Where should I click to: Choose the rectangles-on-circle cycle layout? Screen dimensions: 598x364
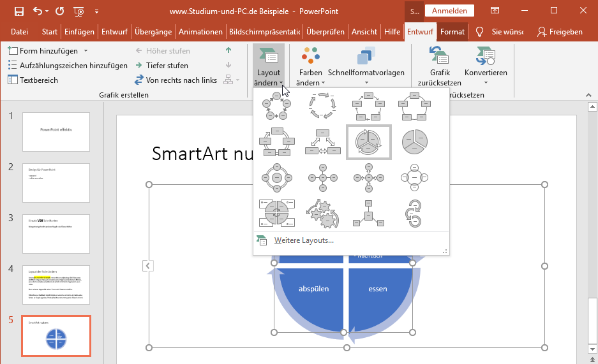coord(414,106)
